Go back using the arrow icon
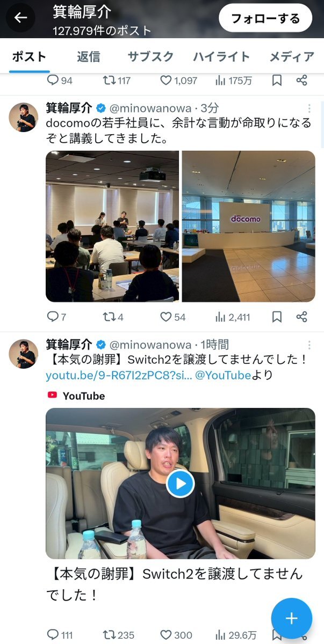Screen dimensions: 324x644 pyautogui.click(x=20, y=18)
